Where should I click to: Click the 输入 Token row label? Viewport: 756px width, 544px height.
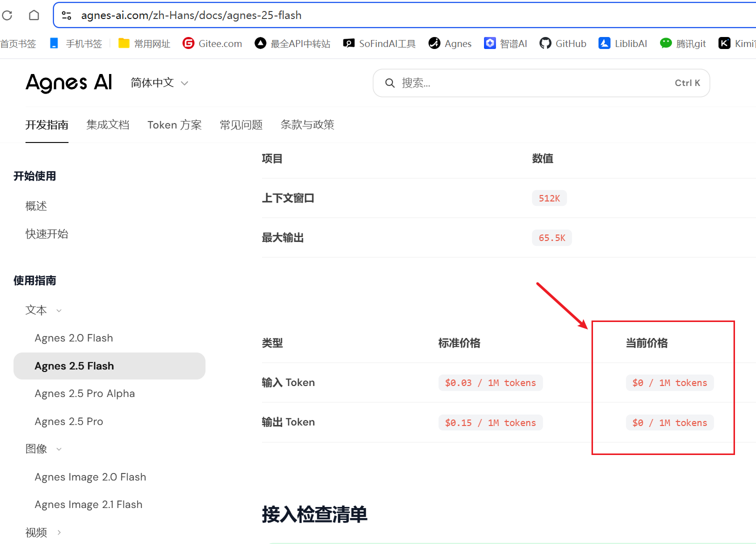pos(288,382)
